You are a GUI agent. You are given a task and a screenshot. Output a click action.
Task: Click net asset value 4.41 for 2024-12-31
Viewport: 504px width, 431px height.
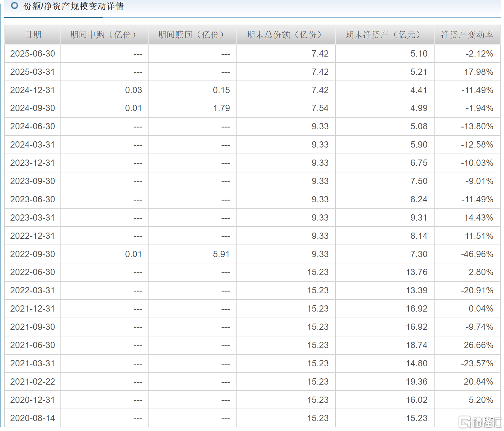tap(419, 90)
